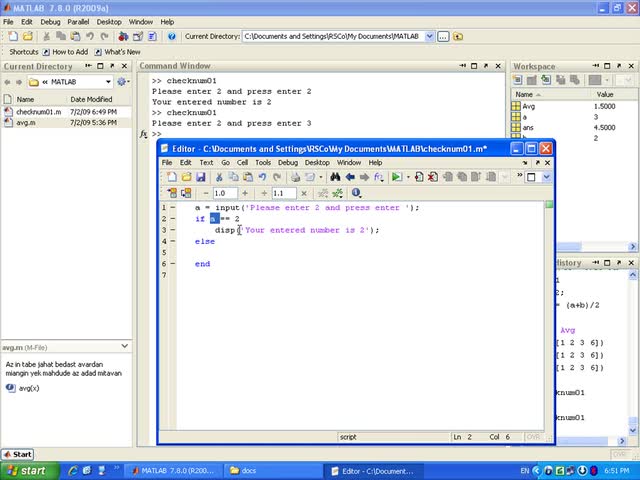Viewport: 640px width, 480px height.
Task: Undo last edit in Editor toolbar
Action: click(262, 177)
